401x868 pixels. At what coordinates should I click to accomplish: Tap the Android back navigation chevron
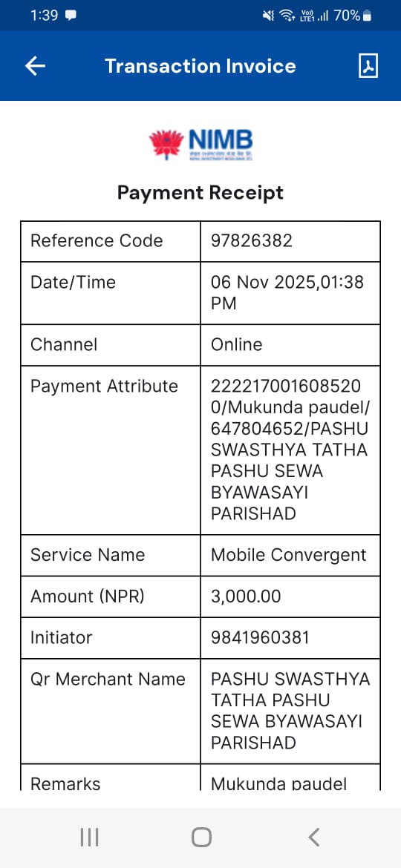(314, 838)
